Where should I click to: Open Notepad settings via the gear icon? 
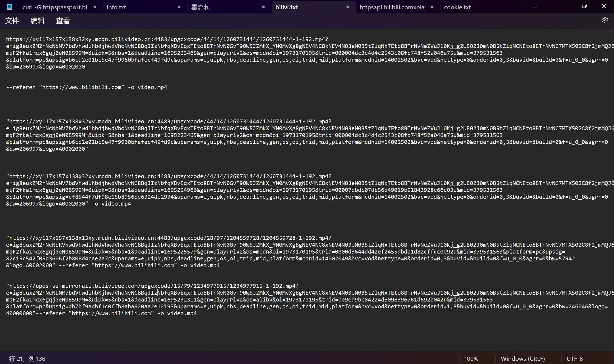click(x=605, y=20)
